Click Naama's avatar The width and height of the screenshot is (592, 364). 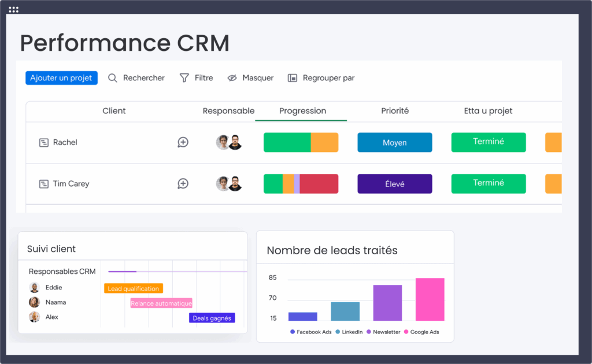point(34,302)
